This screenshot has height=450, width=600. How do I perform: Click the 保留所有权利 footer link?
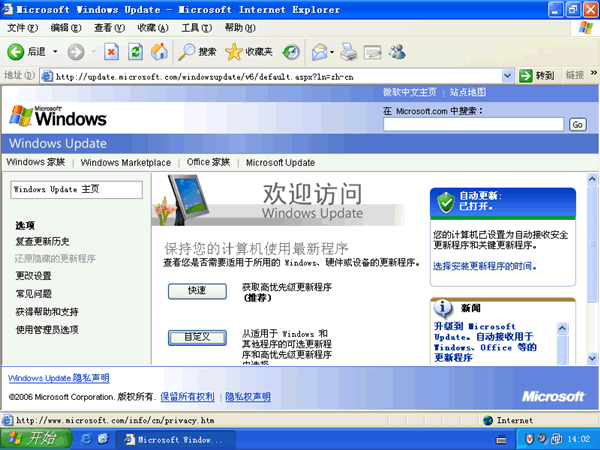187,397
